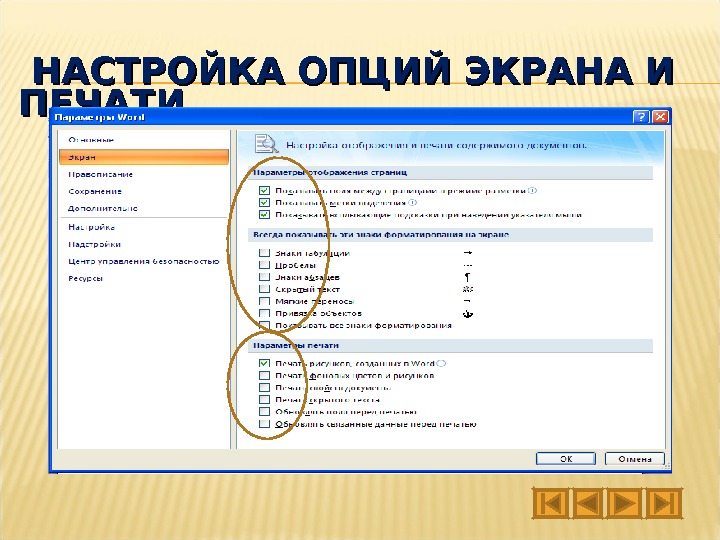Open the Правописание category
The image size is (720, 540).
[x=101, y=174]
